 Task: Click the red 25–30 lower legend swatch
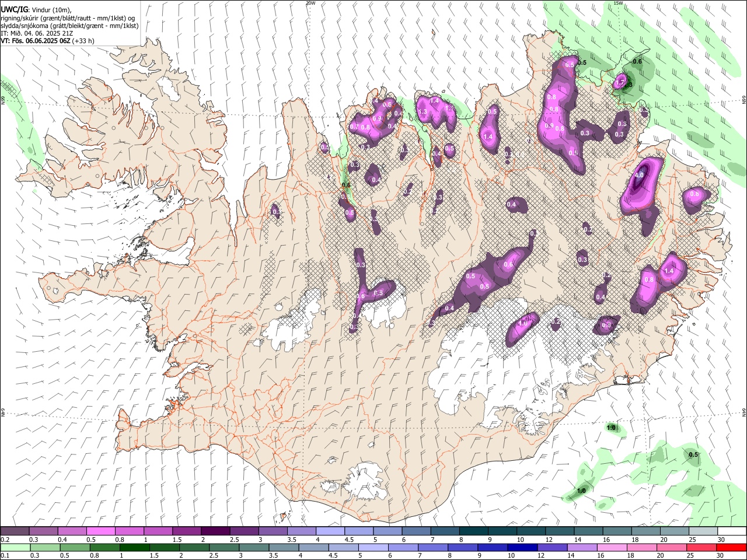click(x=701, y=547)
